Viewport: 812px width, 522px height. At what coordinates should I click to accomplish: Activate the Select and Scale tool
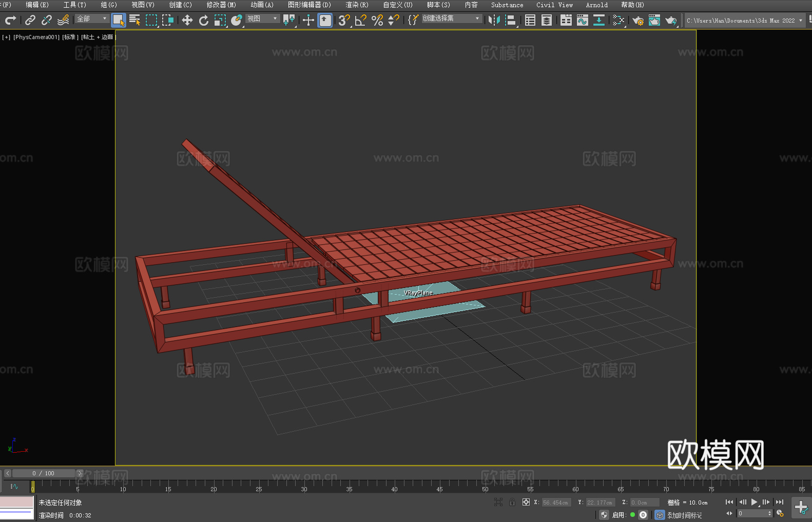point(220,20)
